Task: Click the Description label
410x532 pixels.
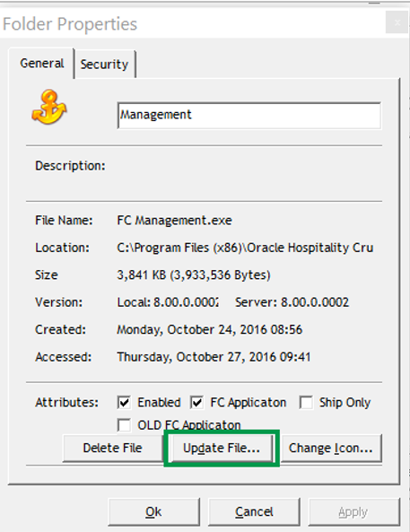Action: tap(70, 166)
